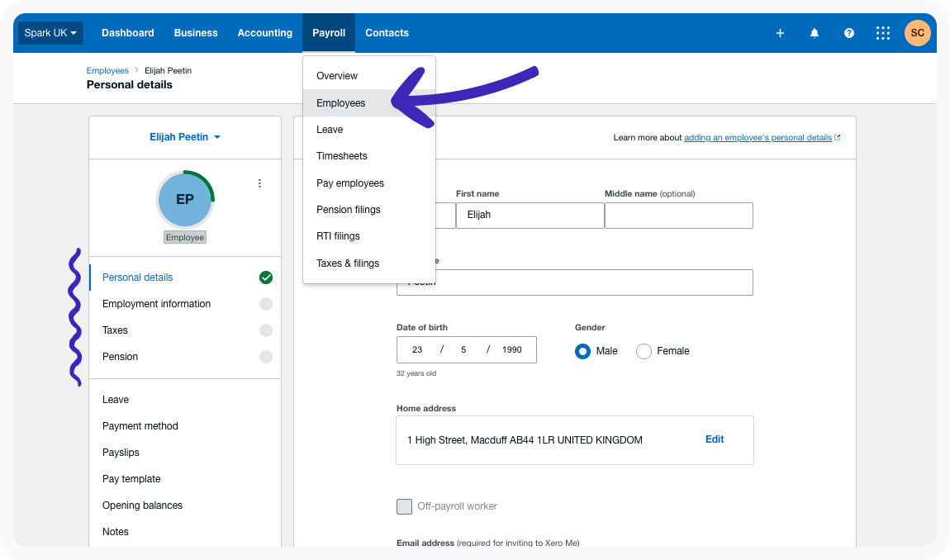The width and height of the screenshot is (950, 560).
Task: Click the 1 High Street address text
Action: tap(525, 440)
